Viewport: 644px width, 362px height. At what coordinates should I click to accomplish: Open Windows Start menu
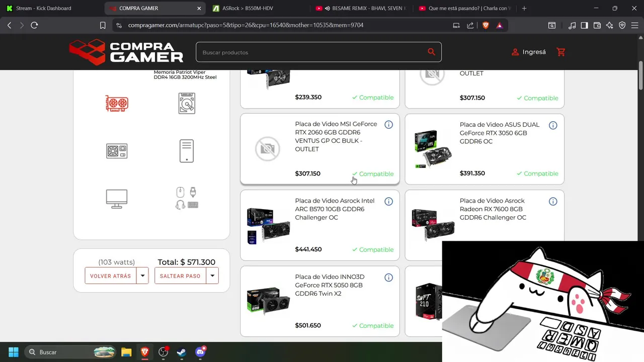[14, 352]
